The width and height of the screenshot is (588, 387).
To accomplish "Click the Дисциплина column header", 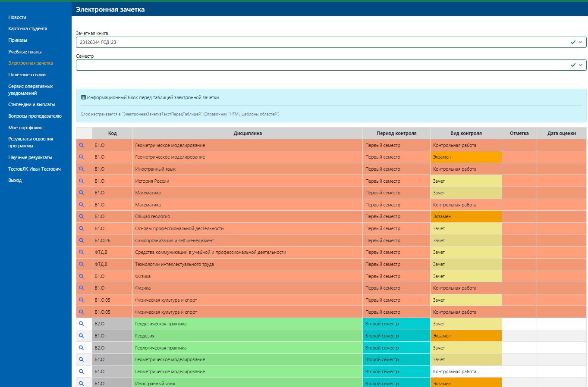I will [x=248, y=133].
